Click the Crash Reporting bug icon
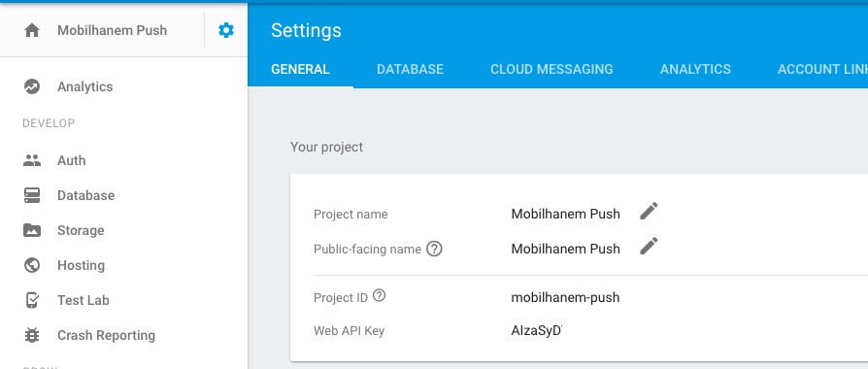 click(x=32, y=335)
